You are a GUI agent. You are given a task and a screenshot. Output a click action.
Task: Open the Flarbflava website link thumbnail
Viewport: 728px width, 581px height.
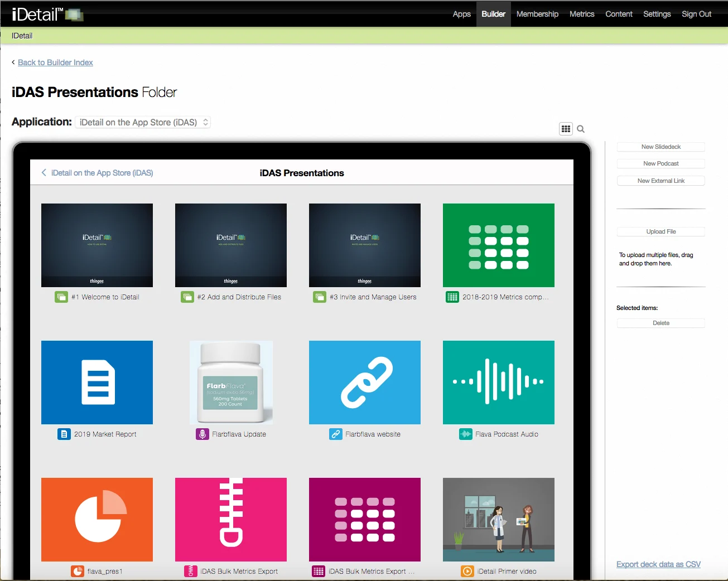click(x=365, y=383)
